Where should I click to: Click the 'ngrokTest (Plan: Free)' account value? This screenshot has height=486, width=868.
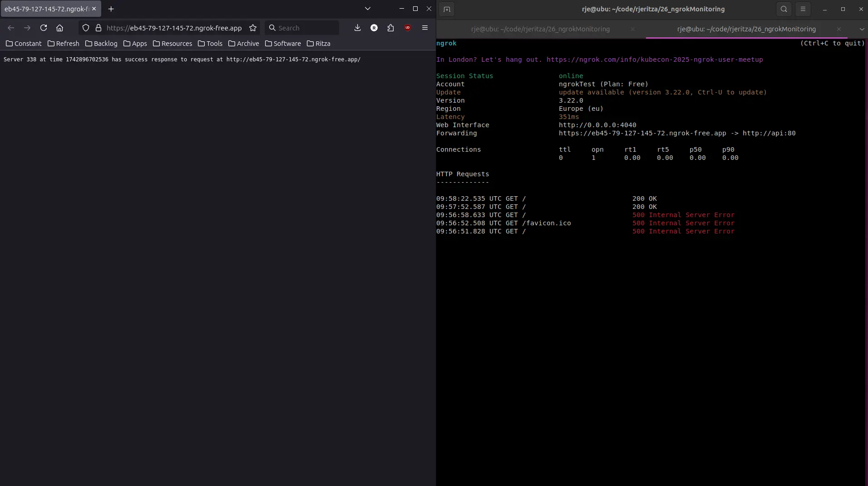(x=603, y=84)
